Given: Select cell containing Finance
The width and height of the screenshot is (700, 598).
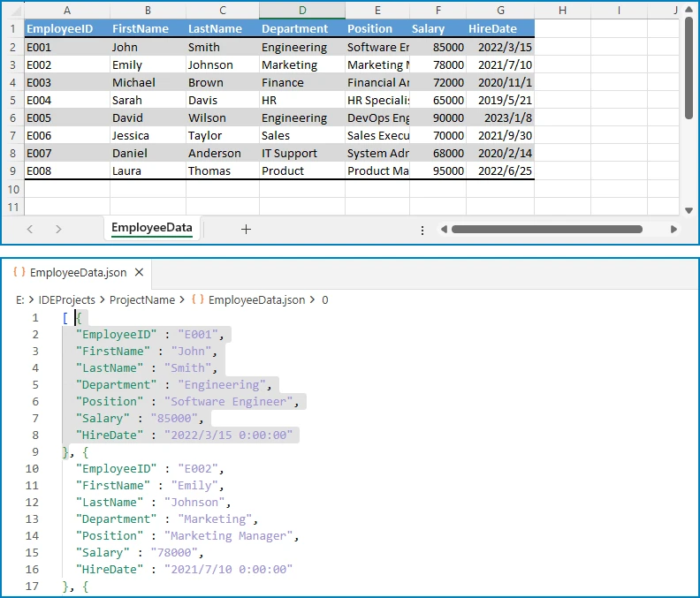Looking at the screenshot, I should pos(302,82).
